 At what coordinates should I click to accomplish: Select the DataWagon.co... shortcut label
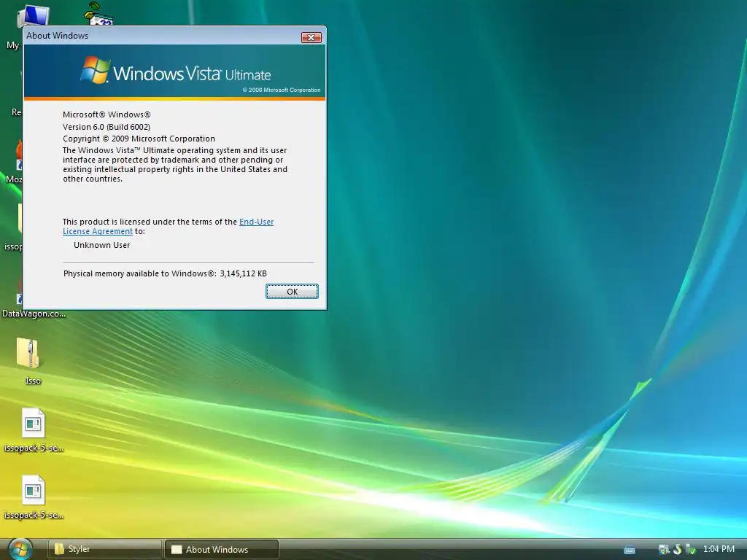[x=34, y=314]
